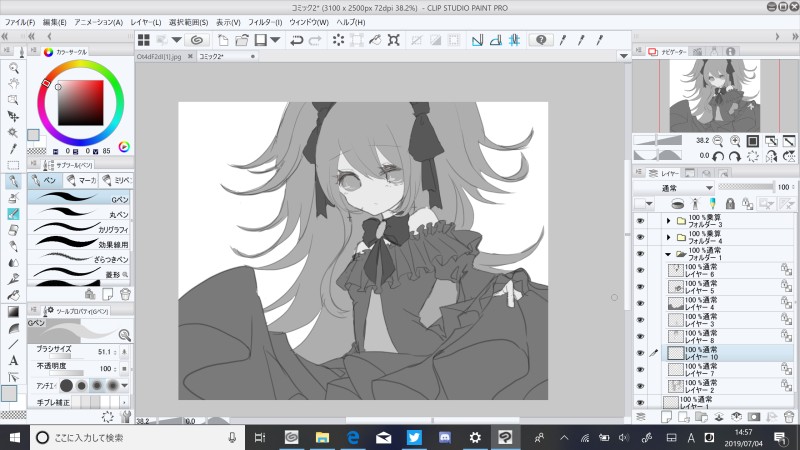This screenshot has width=800, height=450.
Task: Open blending mode 通常 dropdown
Action: coord(673,188)
